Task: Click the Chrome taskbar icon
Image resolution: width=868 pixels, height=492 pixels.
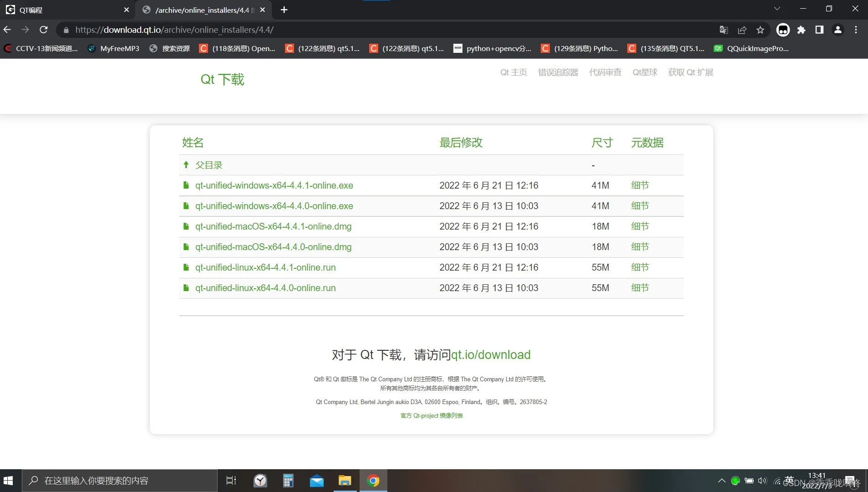Action: click(373, 481)
